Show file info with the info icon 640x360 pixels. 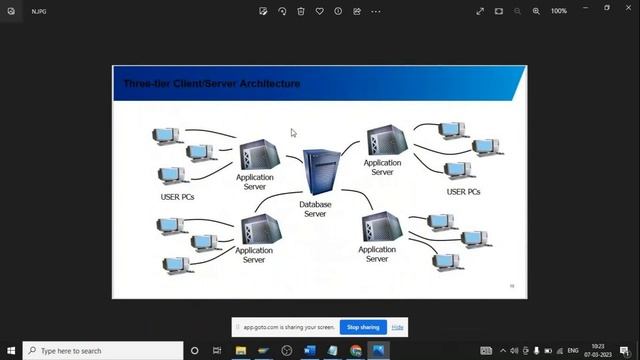point(338,11)
